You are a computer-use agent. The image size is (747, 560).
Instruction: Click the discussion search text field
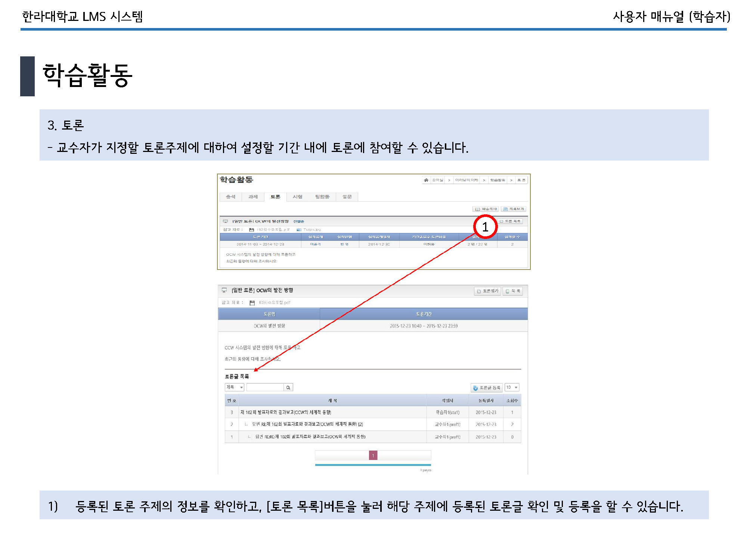(265, 388)
